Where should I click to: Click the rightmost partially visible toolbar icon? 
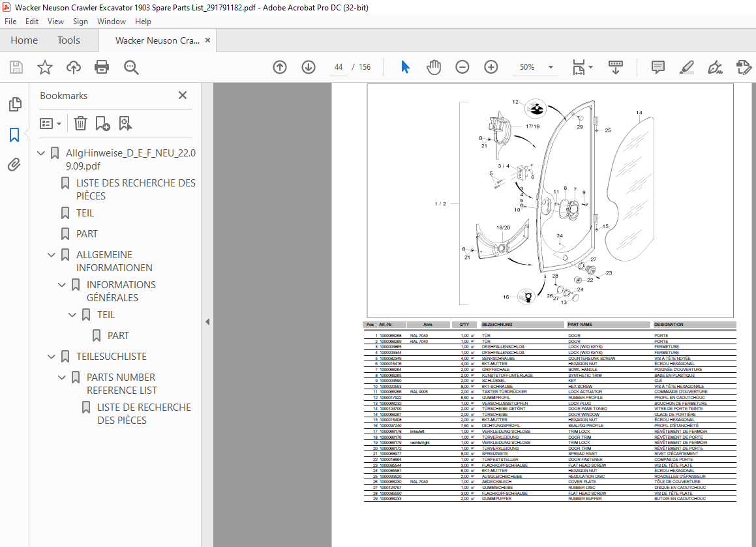(744, 67)
